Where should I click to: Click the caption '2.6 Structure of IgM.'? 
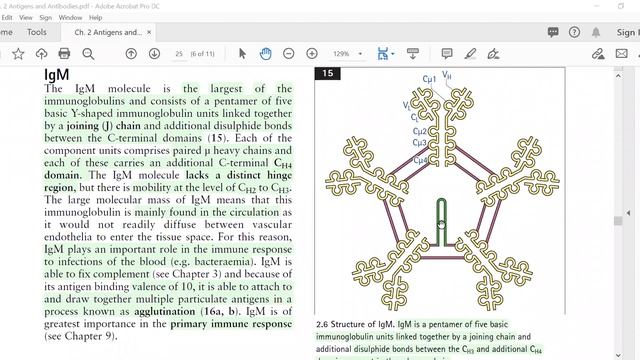(x=355, y=324)
